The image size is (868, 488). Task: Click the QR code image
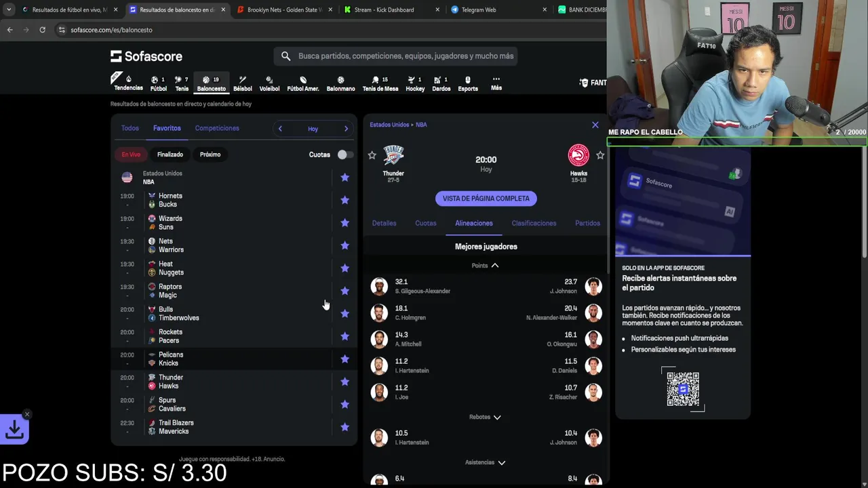tap(683, 388)
